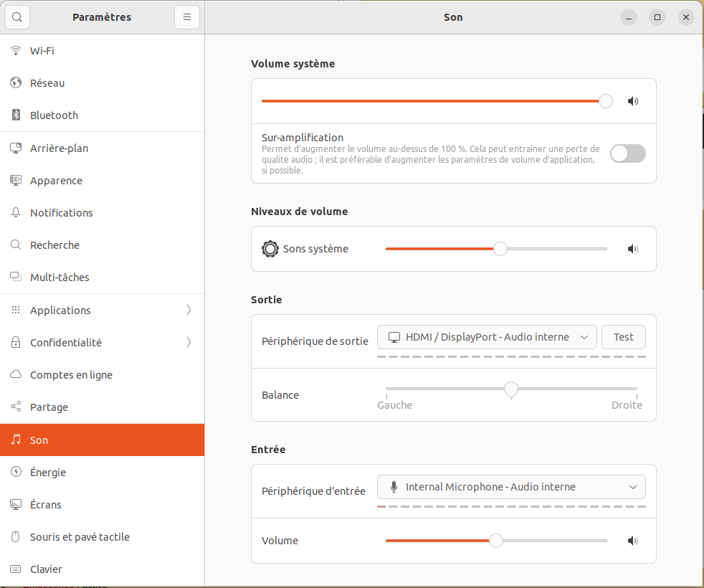Click the Clavier keyboard icon
Screen dimensions: 704x588
pyautogui.click(x=16, y=569)
